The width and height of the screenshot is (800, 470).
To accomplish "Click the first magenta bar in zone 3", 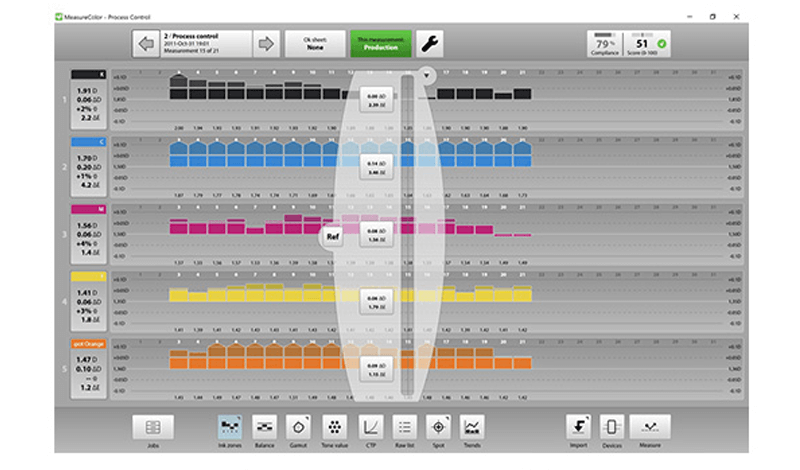I will coord(178,227).
